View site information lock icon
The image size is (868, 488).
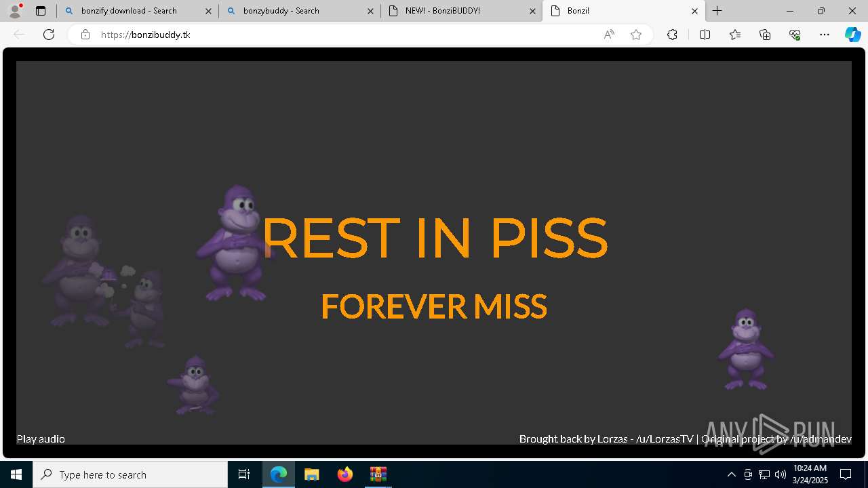(x=85, y=35)
